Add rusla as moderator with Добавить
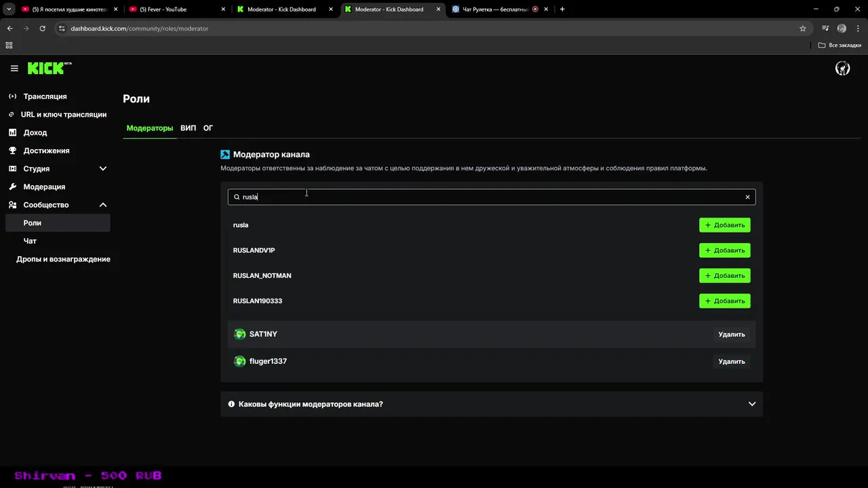The width and height of the screenshot is (868, 488). click(725, 225)
